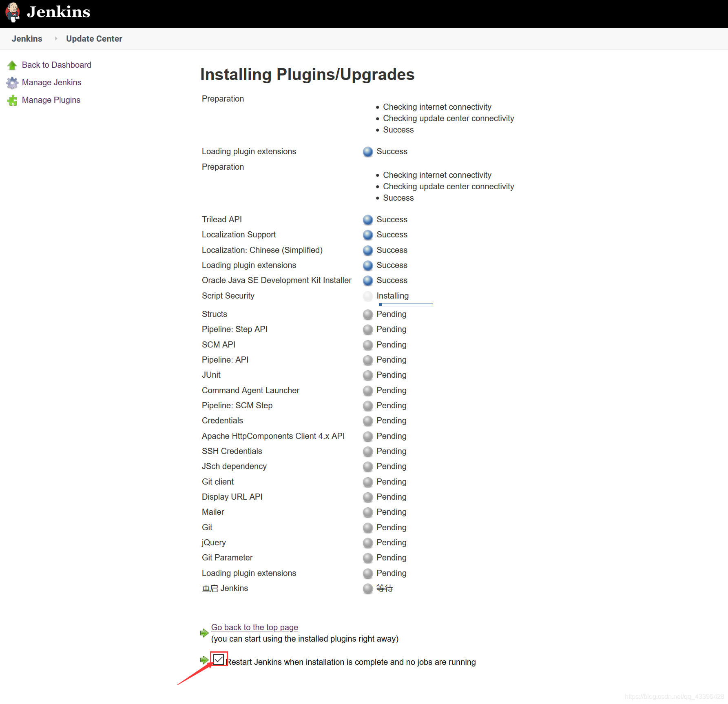Click the grey pending ball for Git Parameter
This screenshot has width=728, height=704.
(x=368, y=558)
